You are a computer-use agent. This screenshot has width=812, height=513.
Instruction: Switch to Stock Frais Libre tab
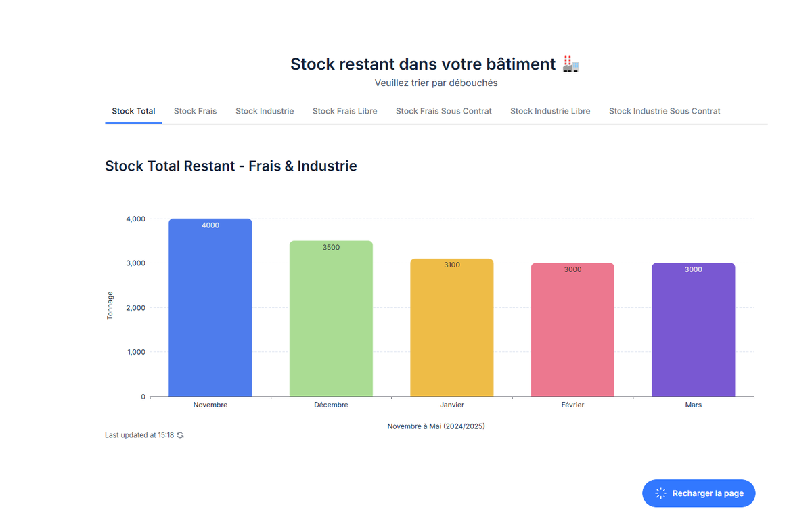(x=344, y=111)
